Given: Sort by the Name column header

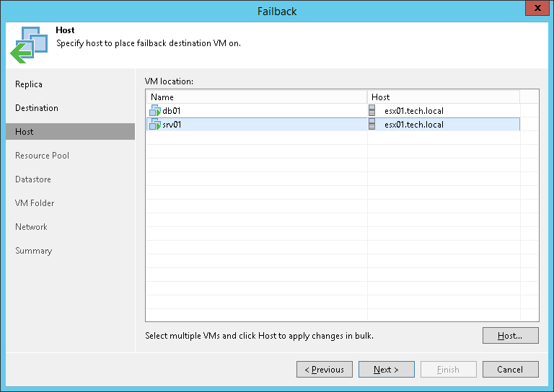Looking at the screenshot, I should pos(256,97).
